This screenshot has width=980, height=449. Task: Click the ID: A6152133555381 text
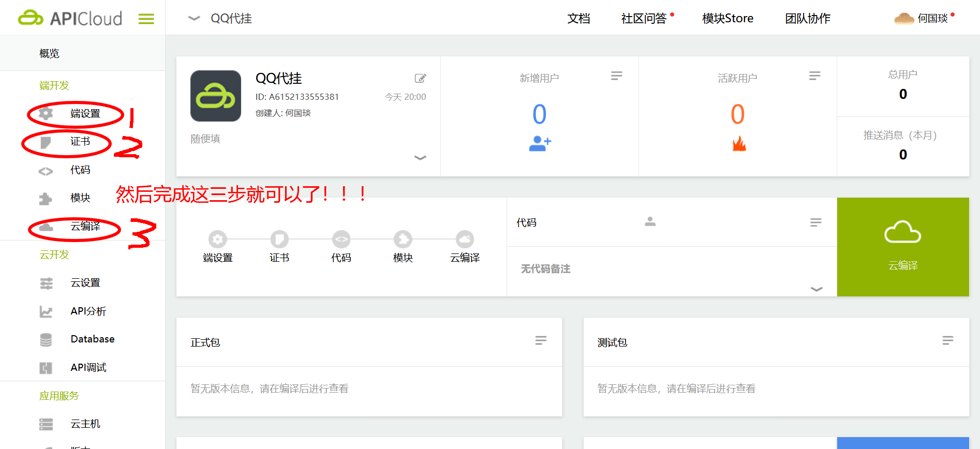pos(297,97)
